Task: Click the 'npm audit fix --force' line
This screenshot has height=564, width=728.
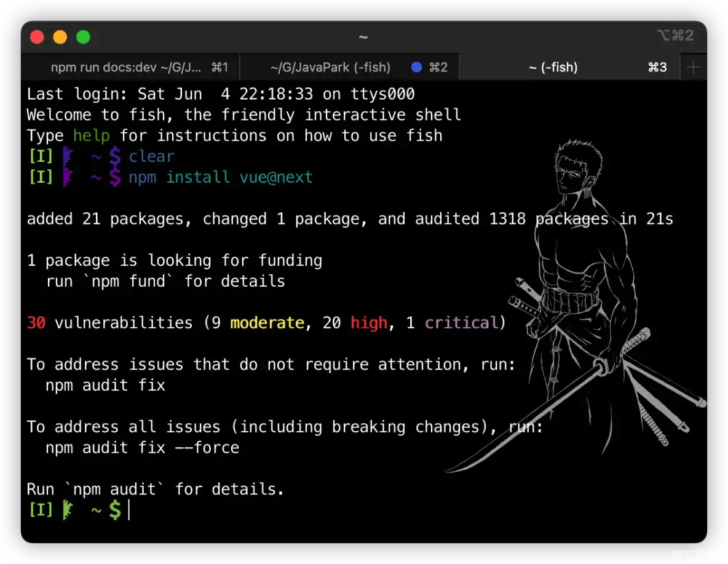Action: 142,447
